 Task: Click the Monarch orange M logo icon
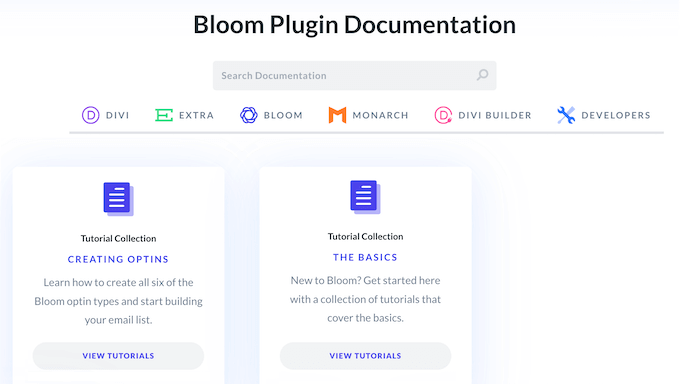[x=337, y=115]
